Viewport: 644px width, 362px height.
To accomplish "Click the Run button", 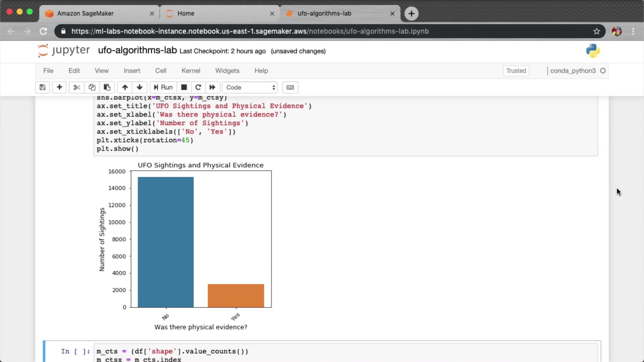I will click(163, 87).
